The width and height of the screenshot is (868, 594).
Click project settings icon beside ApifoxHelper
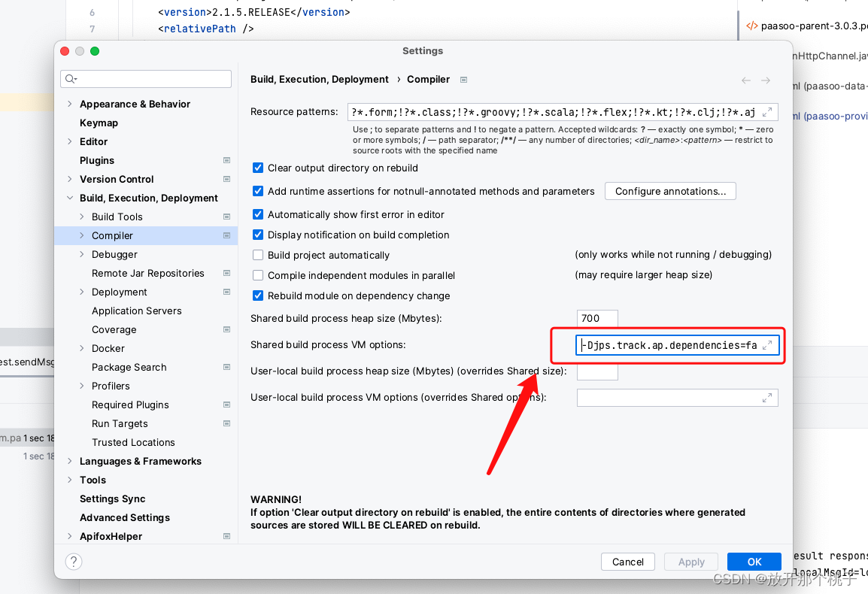pyautogui.click(x=226, y=536)
